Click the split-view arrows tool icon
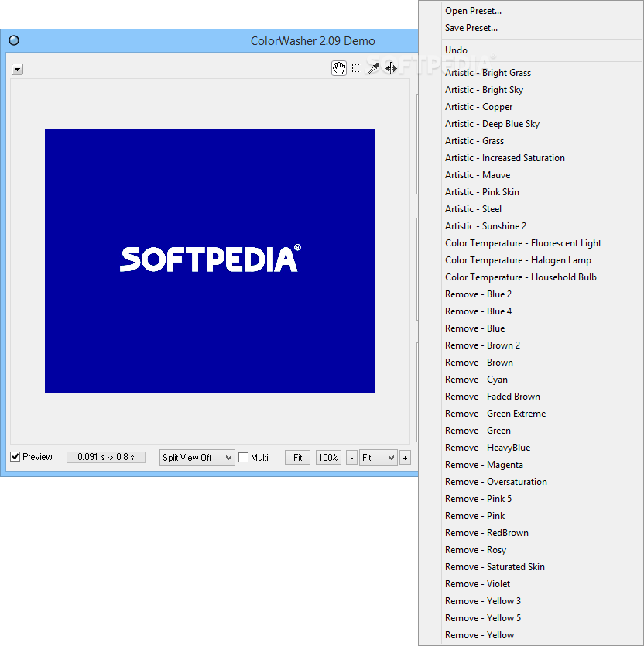 tap(391, 68)
